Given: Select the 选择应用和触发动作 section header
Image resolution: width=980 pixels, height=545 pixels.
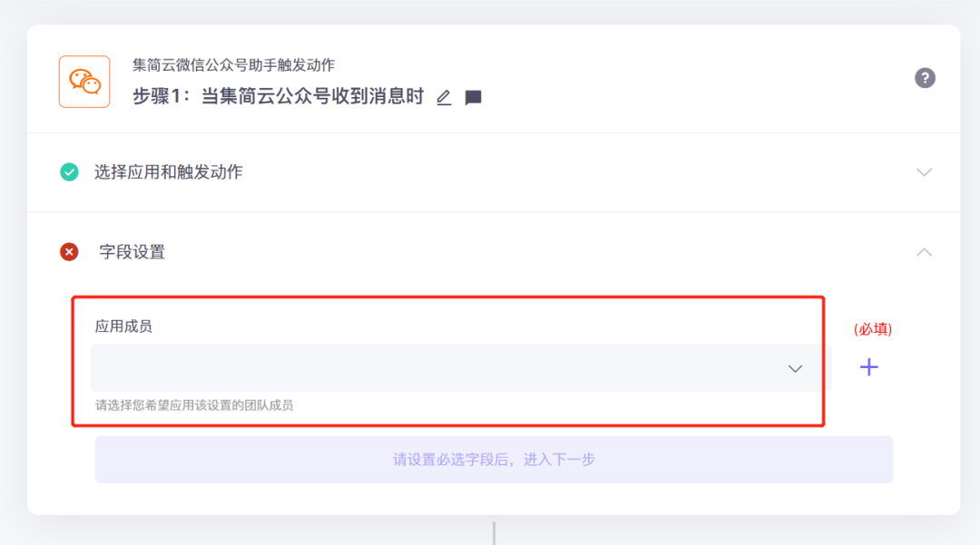Looking at the screenshot, I should coord(494,172).
